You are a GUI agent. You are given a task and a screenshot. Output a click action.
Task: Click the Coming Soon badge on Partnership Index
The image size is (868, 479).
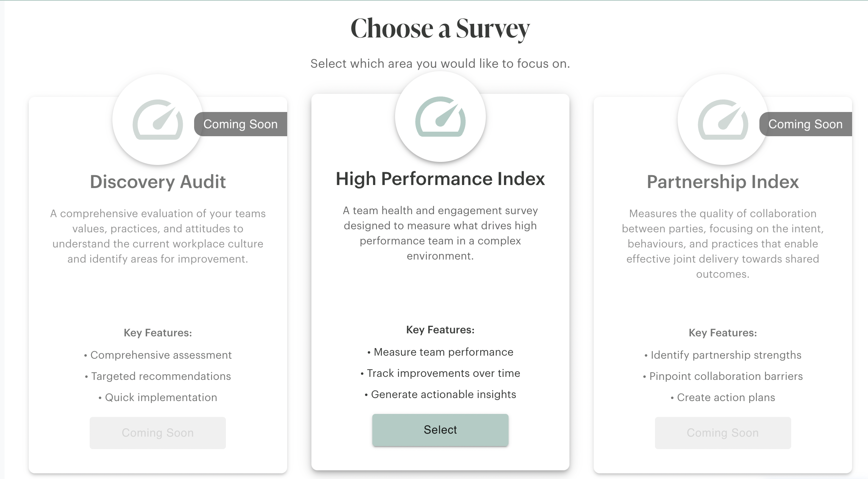(x=806, y=124)
